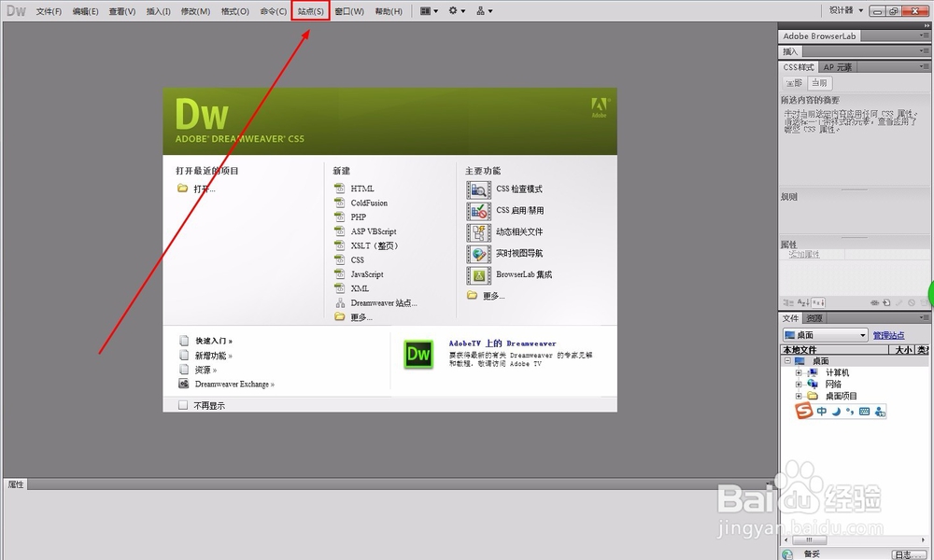Image resolution: width=934 pixels, height=560 pixels.
Task: Click the 动态相关文件 feature icon
Action: [x=478, y=232]
